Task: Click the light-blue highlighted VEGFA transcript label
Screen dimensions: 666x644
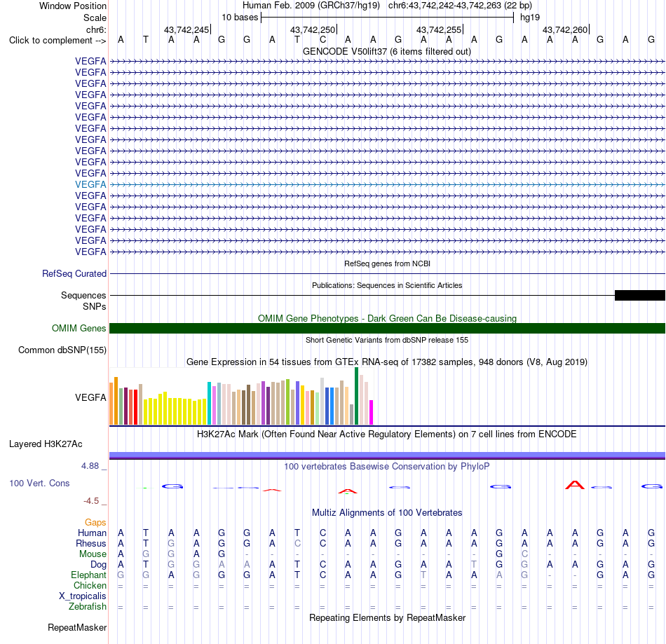Action: pos(90,185)
